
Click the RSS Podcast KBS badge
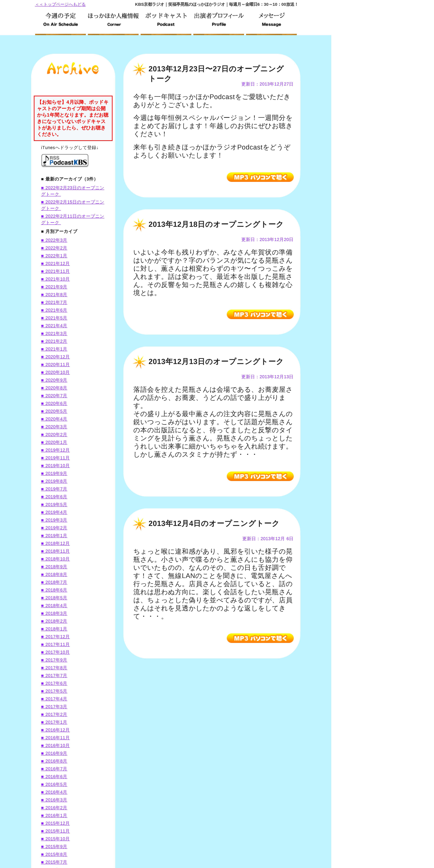(65, 160)
